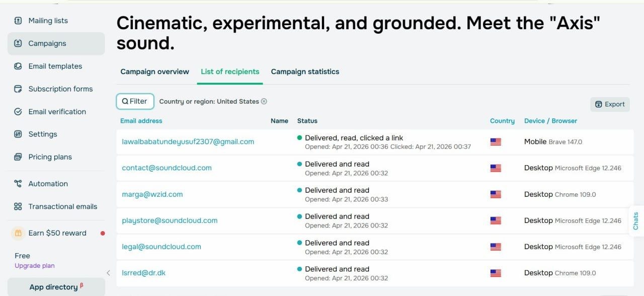Switch to the Campaign overview tab
Viewport: 644px width, 296px height.
(155, 71)
